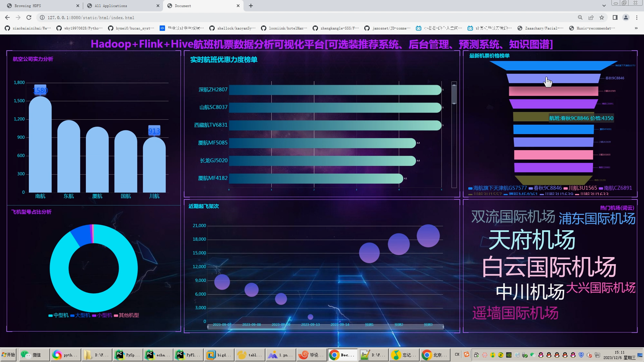Screen dimensions: 644x362
Task: Open the shellock/kaoyanSy bookmark link
Action: (232, 28)
